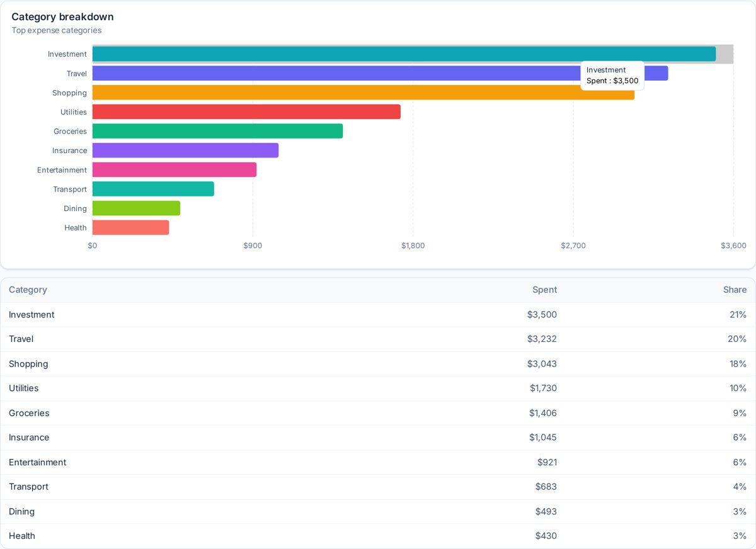Click the indigo Travel bar
The width and height of the screenshot is (756, 549).
pyautogui.click(x=380, y=73)
